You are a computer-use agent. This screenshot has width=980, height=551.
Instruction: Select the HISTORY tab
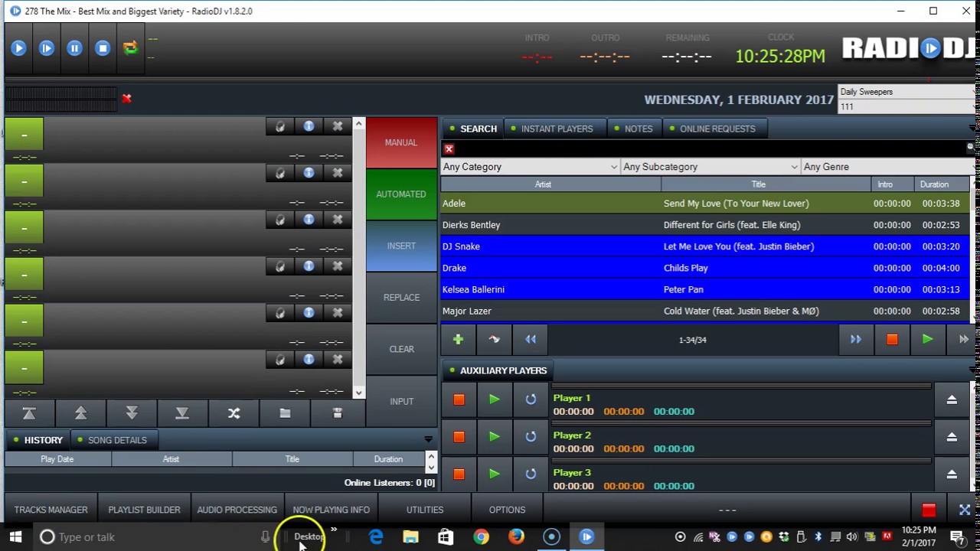38,440
